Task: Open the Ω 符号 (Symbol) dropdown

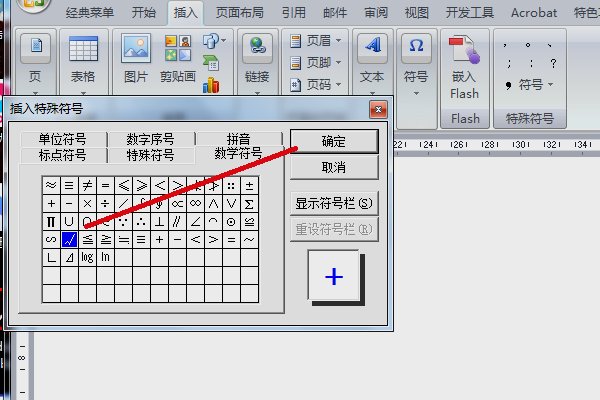Action: tap(416, 65)
